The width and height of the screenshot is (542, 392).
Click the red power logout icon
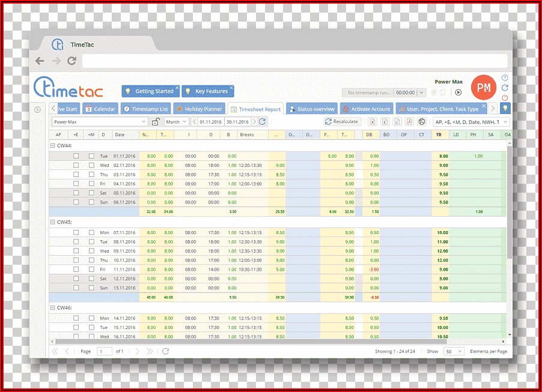[505, 97]
